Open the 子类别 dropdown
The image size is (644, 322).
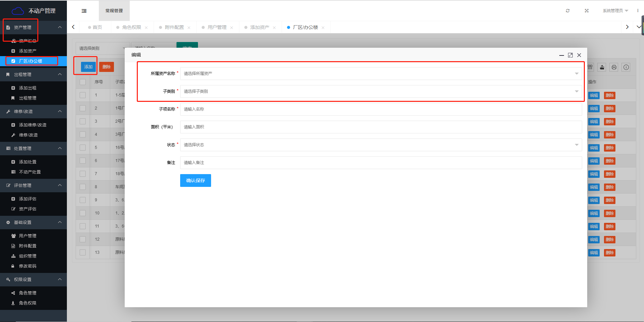[381, 91]
